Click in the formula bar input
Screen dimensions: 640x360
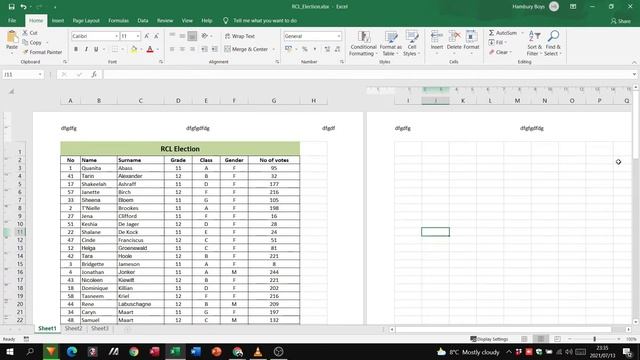[x=367, y=75]
